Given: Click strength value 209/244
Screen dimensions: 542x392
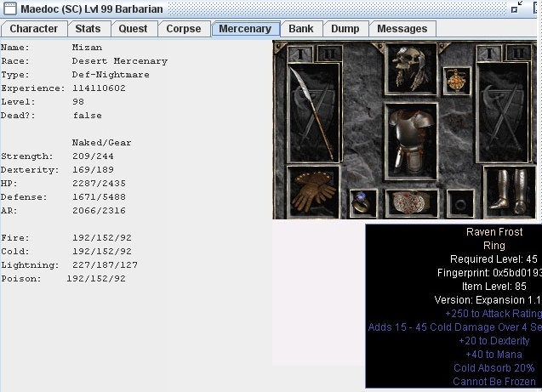Looking at the screenshot, I should [93, 156].
